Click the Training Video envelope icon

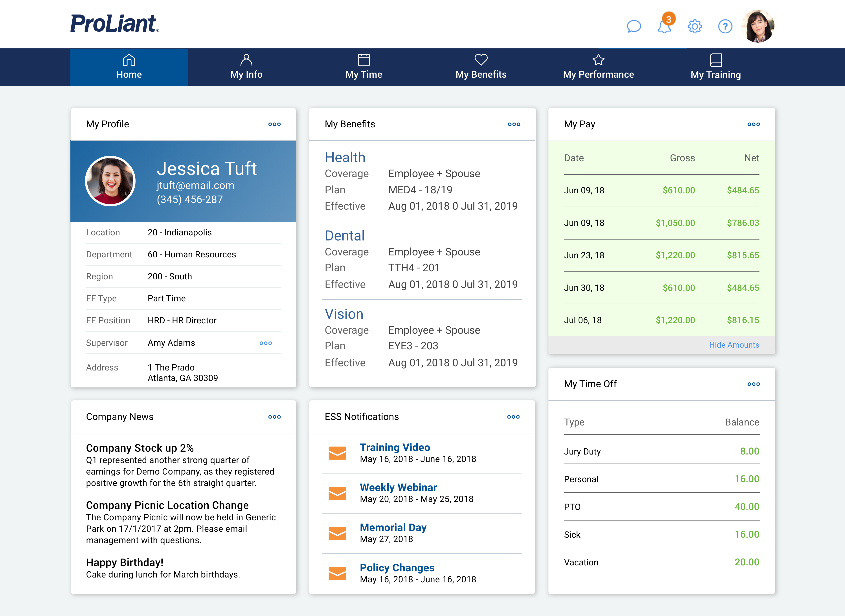[x=337, y=453]
